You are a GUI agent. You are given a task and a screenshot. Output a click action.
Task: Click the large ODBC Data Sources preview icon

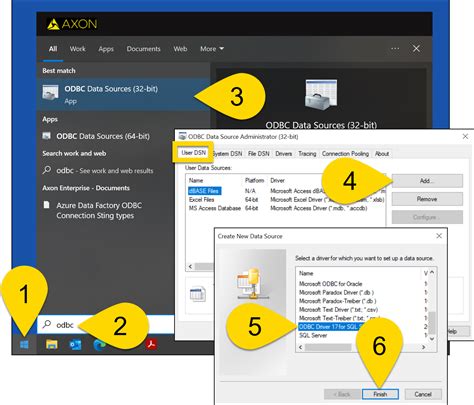[x=321, y=95]
